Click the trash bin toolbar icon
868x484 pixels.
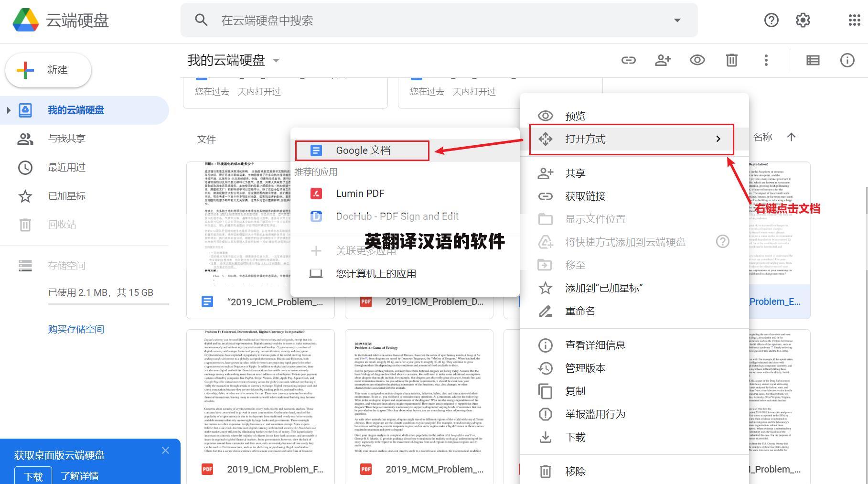(732, 60)
